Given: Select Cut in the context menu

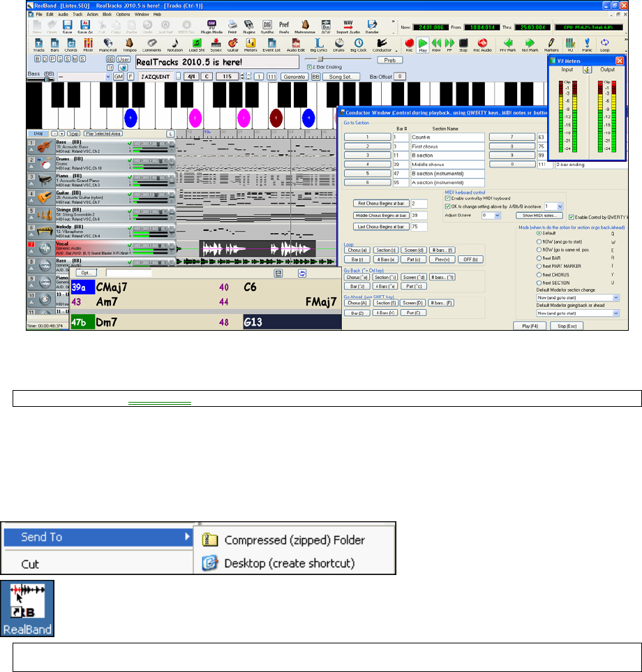Looking at the screenshot, I should tap(30, 564).
